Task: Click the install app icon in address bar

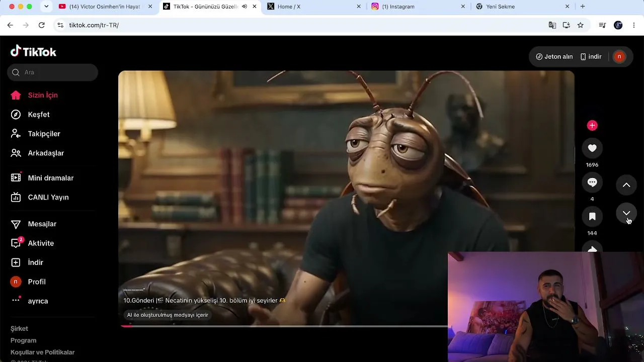Action: [x=567, y=25]
